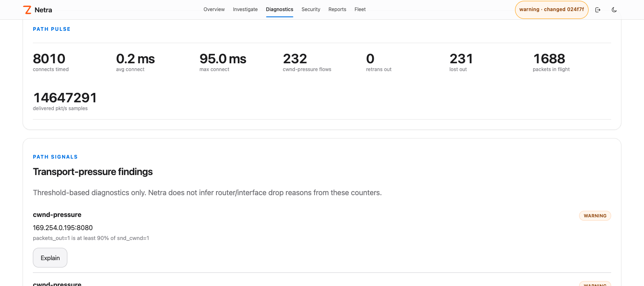Click the 14647291 delivered pkt/s samples value
The image size is (644, 286).
point(65,98)
